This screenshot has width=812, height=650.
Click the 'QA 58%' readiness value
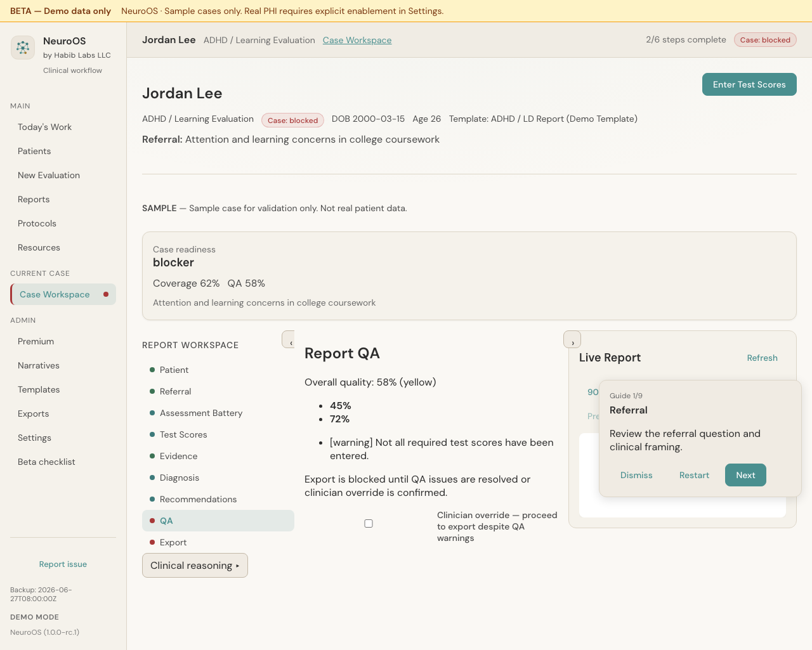click(x=246, y=283)
